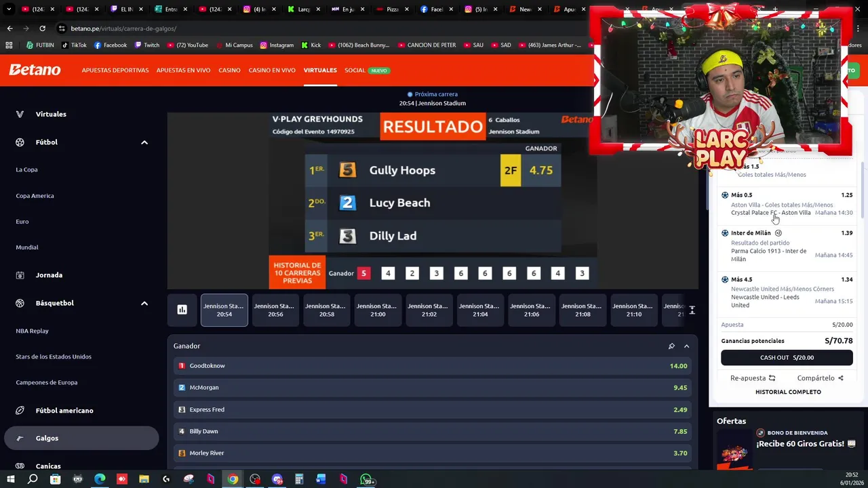Collapse the Fútbol sidebar section
The image size is (868, 488).
click(144, 142)
